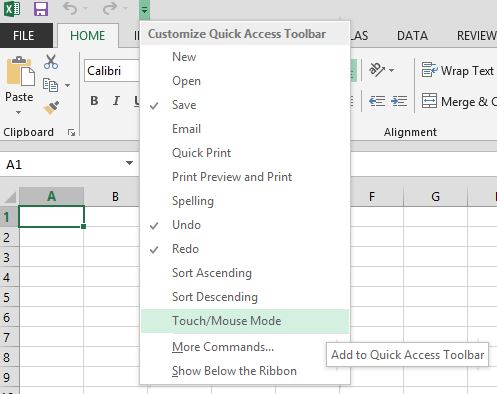The image size is (497, 394).
Task: Open Undo history dropdown arrow
Action: (86, 9)
